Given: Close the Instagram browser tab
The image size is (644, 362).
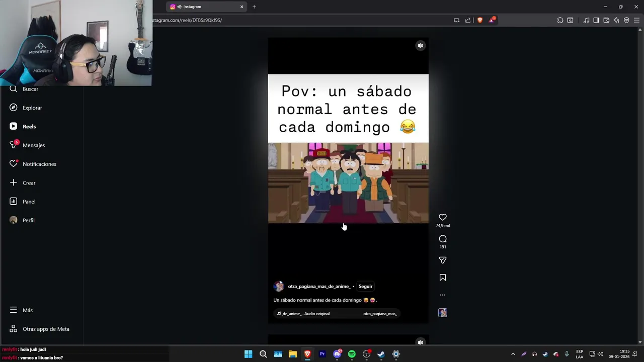Looking at the screenshot, I should [242, 7].
